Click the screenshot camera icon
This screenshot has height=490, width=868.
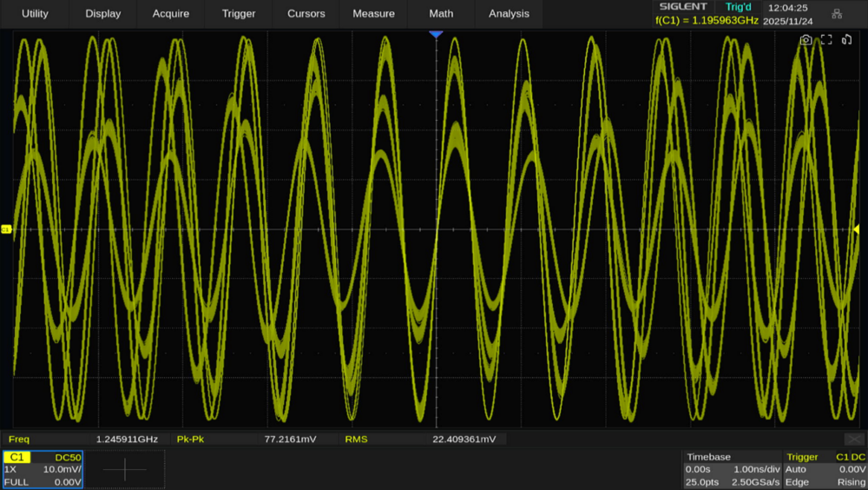[x=806, y=40]
